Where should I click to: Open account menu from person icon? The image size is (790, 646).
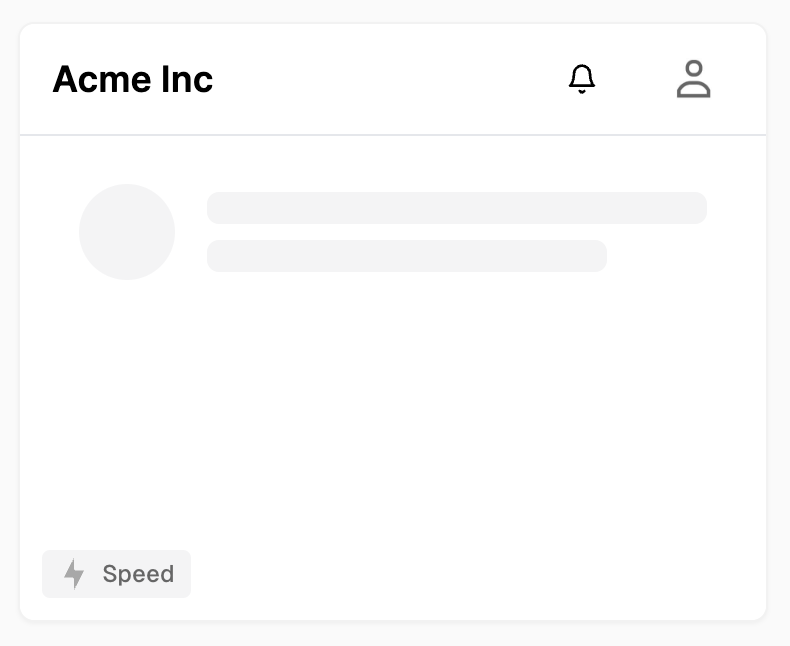(693, 79)
